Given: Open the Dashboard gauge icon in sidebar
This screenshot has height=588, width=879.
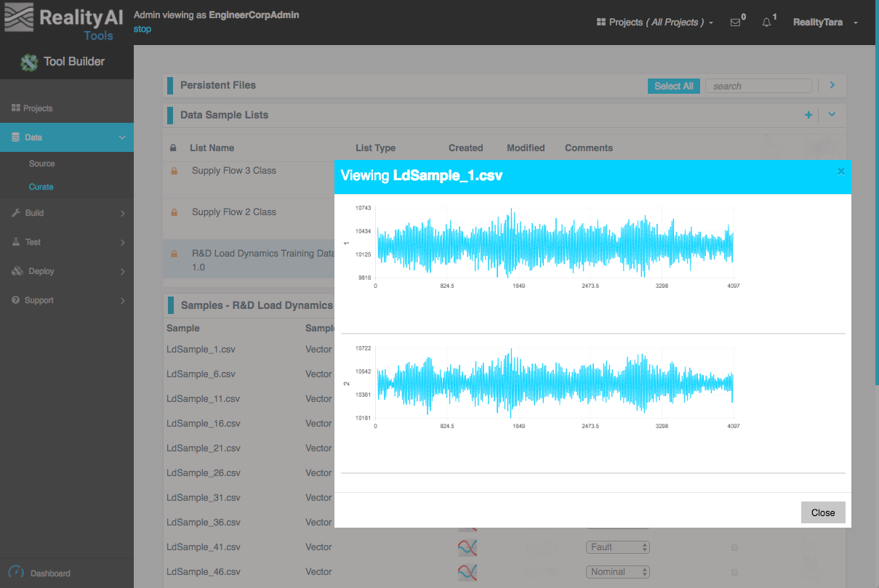Looking at the screenshot, I should pyautogui.click(x=16, y=573).
